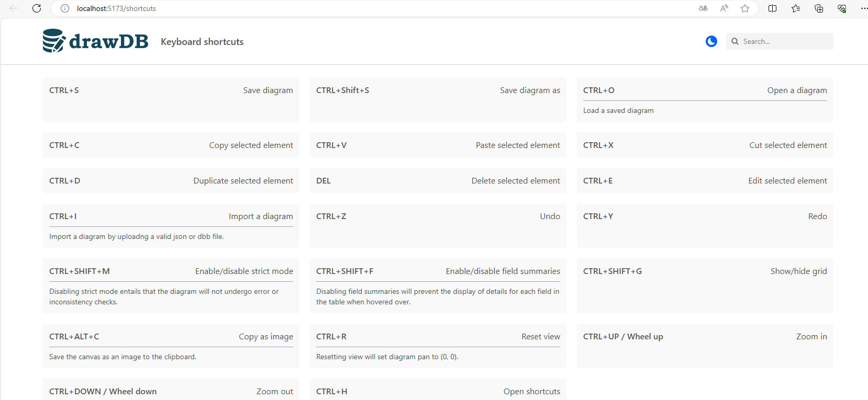Click the CTRL+D shortcut label
Image resolution: width=868 pixels, height=400 pixels.
click(65, 181)
